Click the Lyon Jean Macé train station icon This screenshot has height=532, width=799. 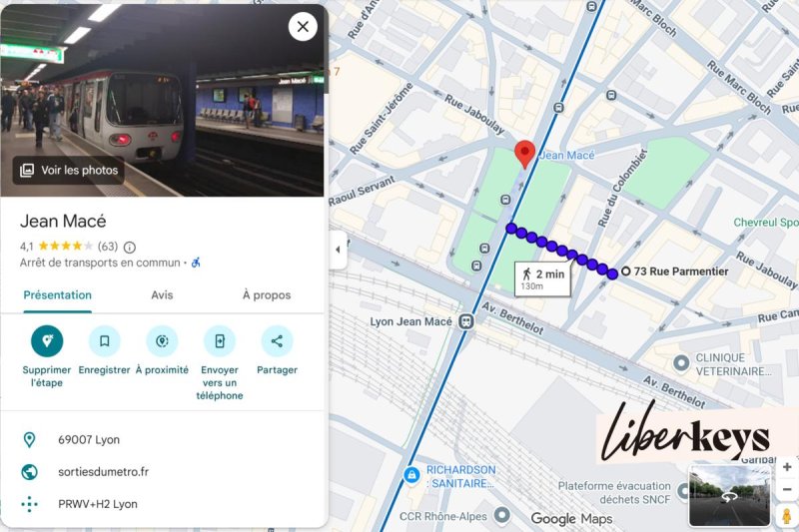coord(465,321)
